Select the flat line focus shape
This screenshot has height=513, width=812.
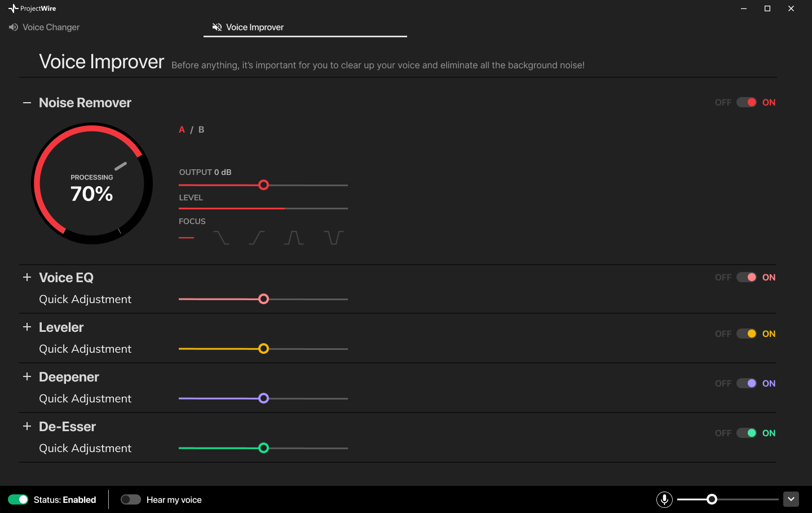pos(187,238)
